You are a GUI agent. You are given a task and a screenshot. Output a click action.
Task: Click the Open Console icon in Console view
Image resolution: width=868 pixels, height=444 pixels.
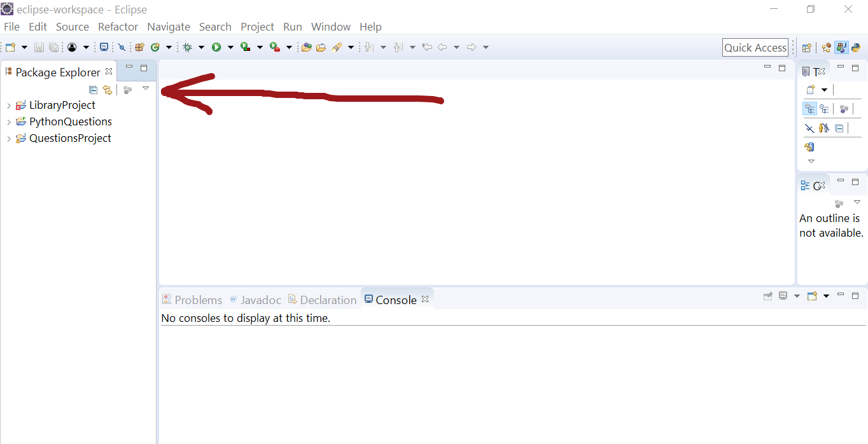click(812, 296)
